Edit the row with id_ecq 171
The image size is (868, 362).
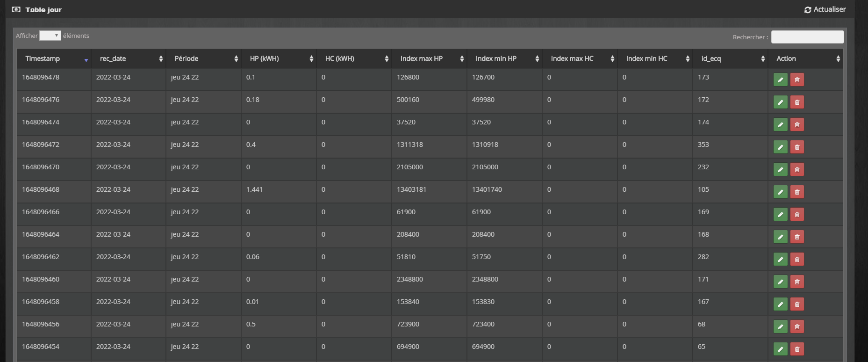point(781,282)
